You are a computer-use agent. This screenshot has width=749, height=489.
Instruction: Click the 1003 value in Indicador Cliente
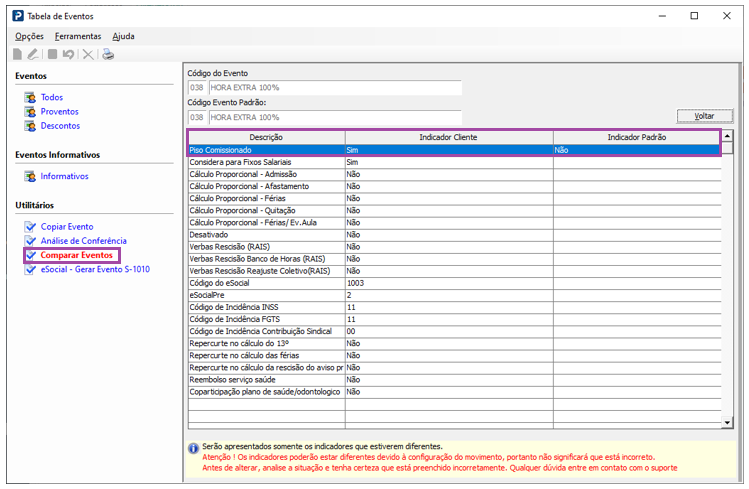point(355,283)
